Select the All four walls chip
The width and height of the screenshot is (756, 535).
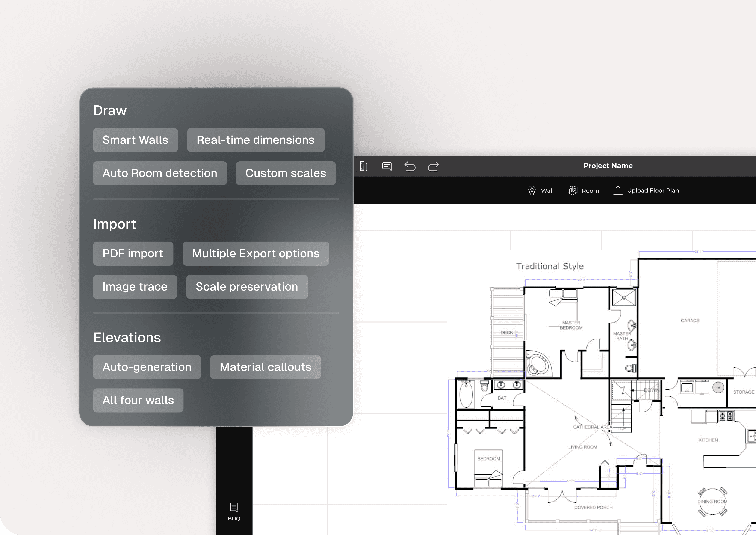click(x=138, y=400)
